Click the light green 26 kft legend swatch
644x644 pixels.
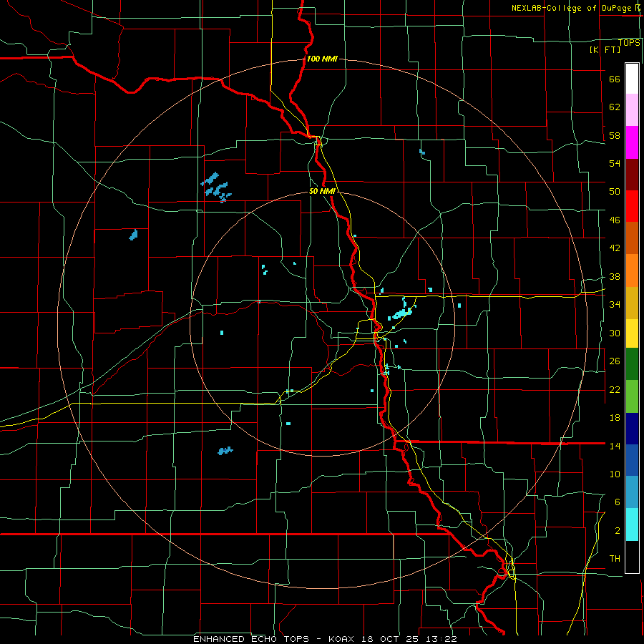(x=632, y=396)
